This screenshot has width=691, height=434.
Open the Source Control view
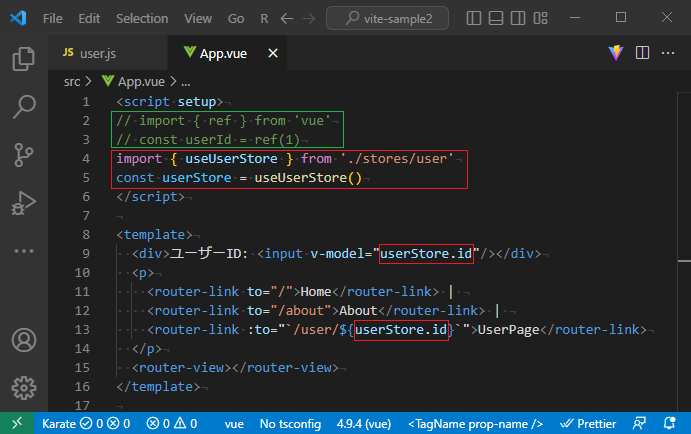point(23,155)
